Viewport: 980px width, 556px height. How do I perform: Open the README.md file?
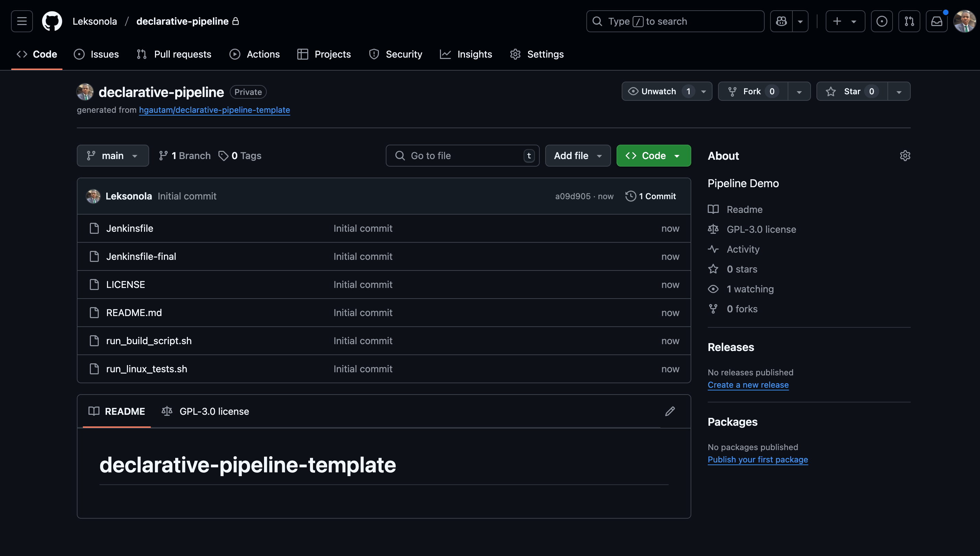(134, 313)
